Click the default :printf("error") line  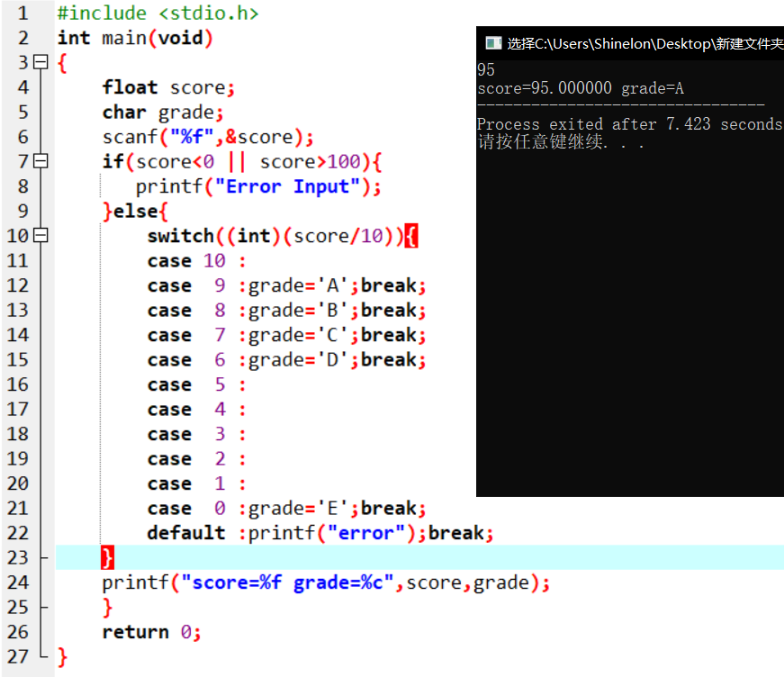(320, 533)
